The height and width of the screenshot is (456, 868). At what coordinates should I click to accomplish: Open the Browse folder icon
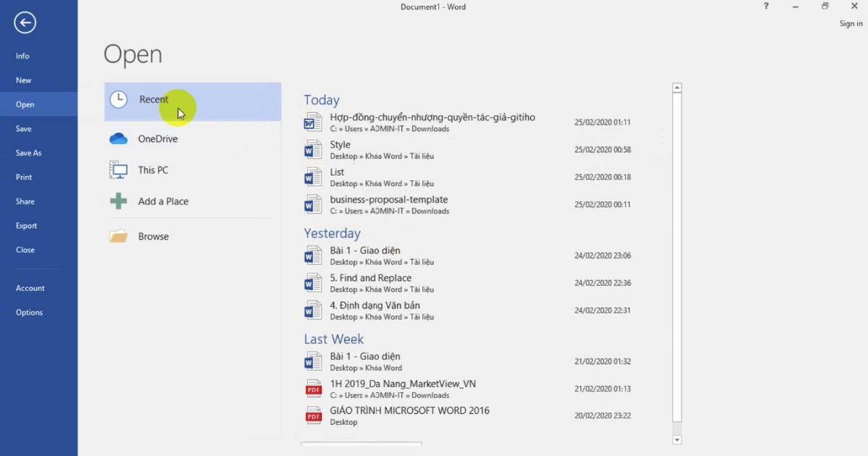(x=119, y=237)
